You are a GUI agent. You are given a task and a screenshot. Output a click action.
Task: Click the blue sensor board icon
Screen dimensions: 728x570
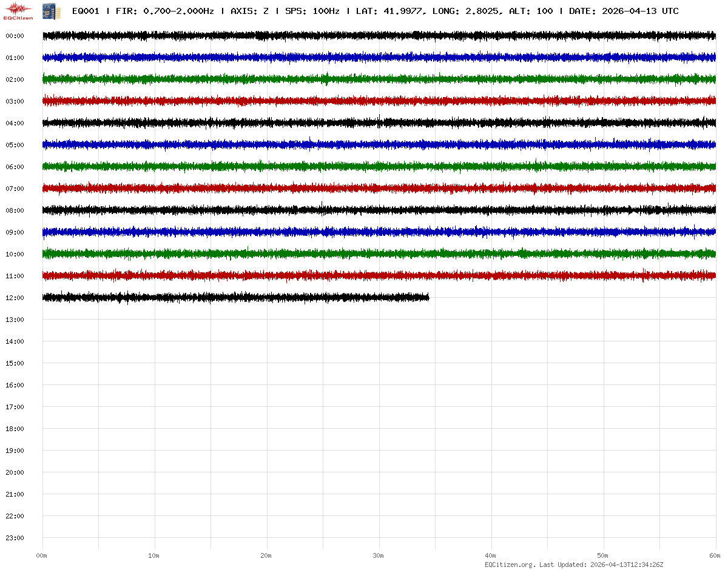coord(51,11)
